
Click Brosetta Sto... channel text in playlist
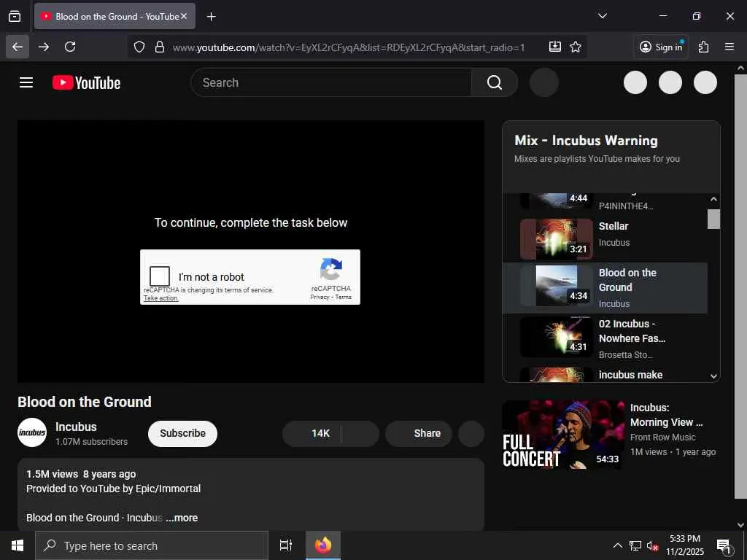tap(626, 355)
